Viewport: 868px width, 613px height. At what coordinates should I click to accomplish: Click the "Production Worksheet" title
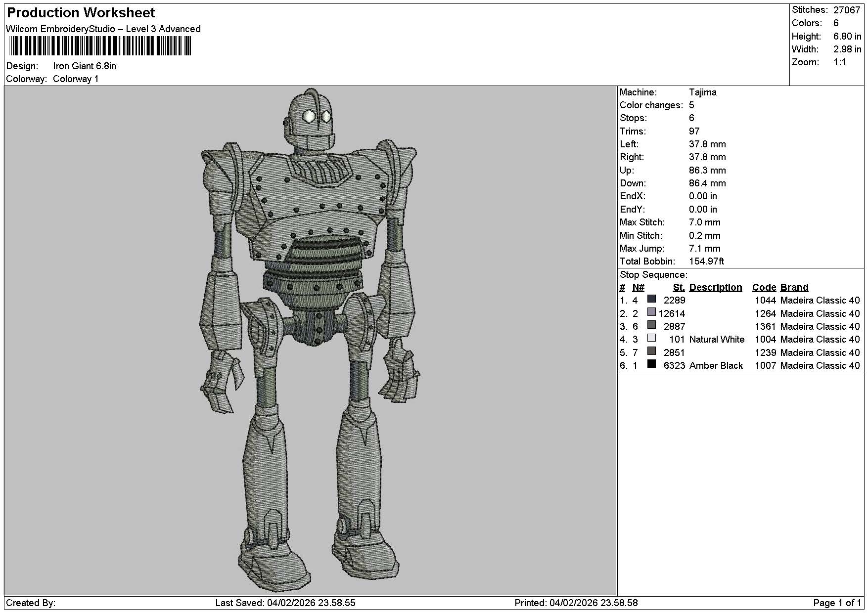(81, 13)
